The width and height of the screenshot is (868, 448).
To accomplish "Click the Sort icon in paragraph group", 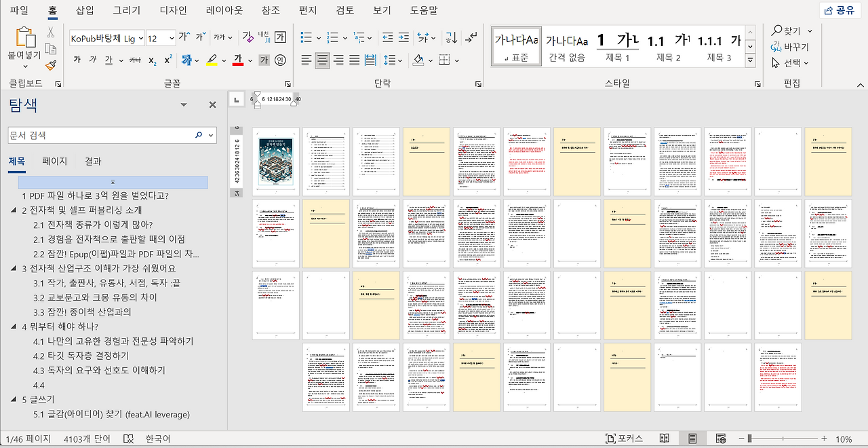I will [x=452, y=38].
